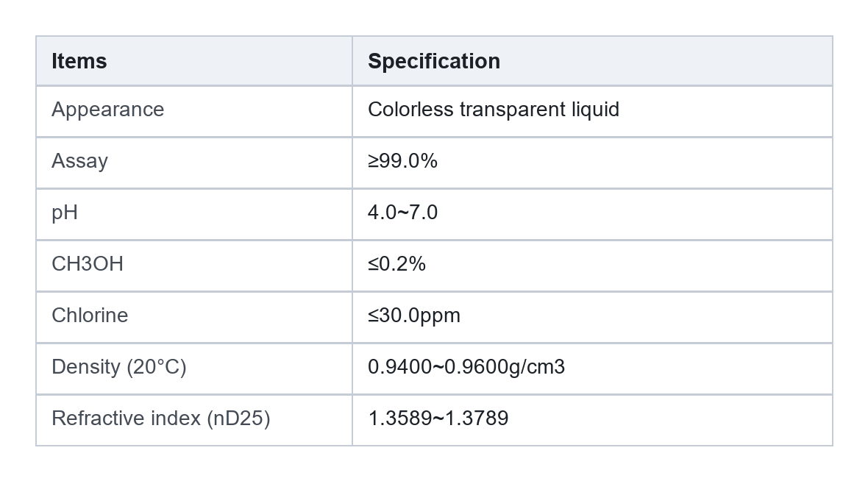Click the ≥99.0% assay value
This screenshot has width=868, height=481.
[x=402, y=161]
